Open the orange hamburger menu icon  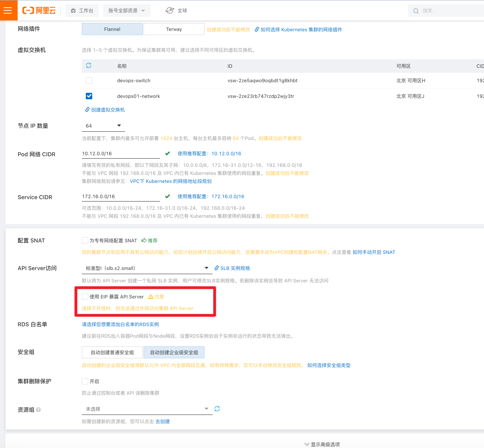point(8,10)
